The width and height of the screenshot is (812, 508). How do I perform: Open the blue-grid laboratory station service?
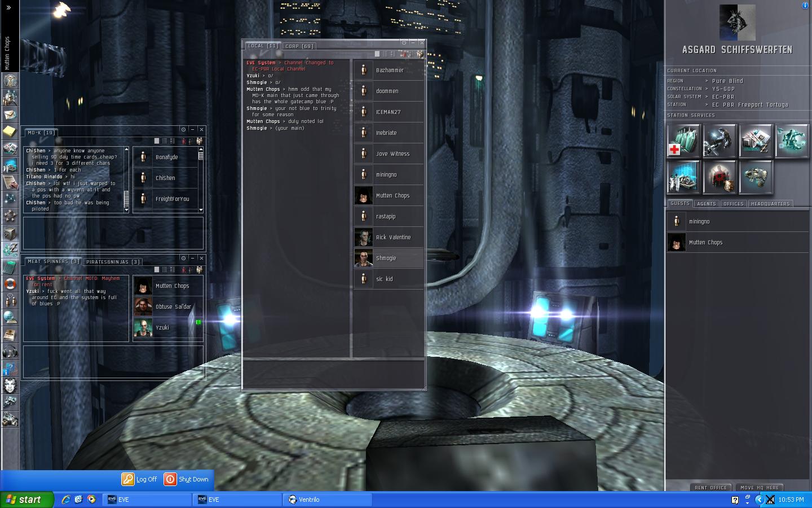point(683,177)
